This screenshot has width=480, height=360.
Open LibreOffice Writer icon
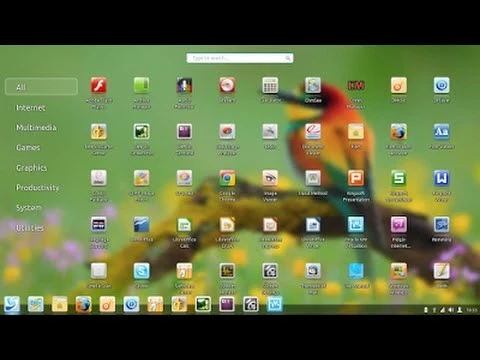pyautogui.click(x=313, y=225)
